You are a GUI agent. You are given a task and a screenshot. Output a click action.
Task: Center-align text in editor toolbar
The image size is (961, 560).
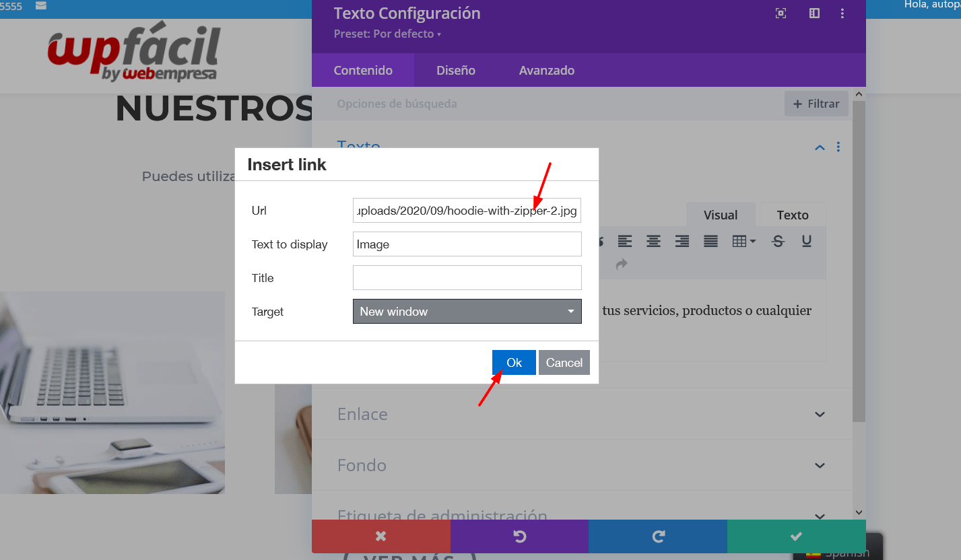(x=653, y=241)
